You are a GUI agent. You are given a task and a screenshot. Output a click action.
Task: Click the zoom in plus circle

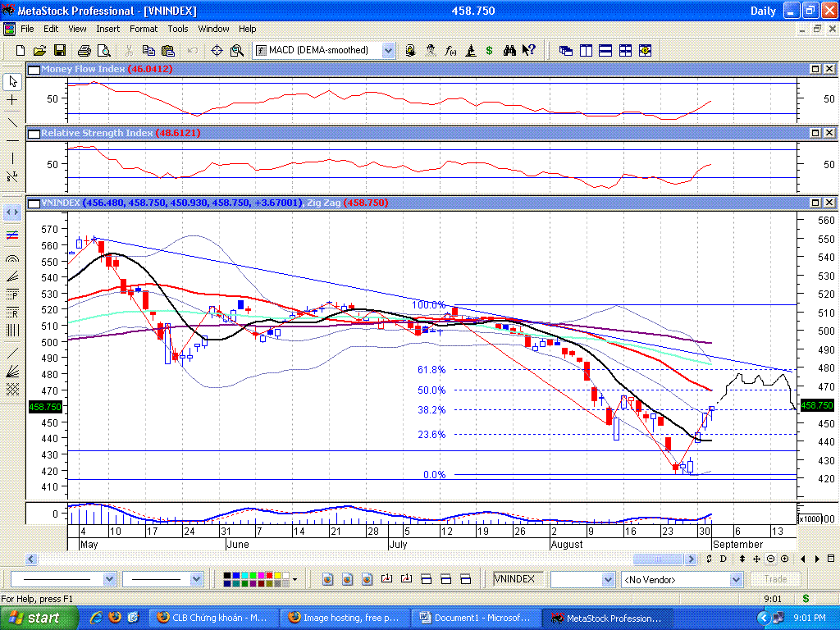(x=785, y=559)
